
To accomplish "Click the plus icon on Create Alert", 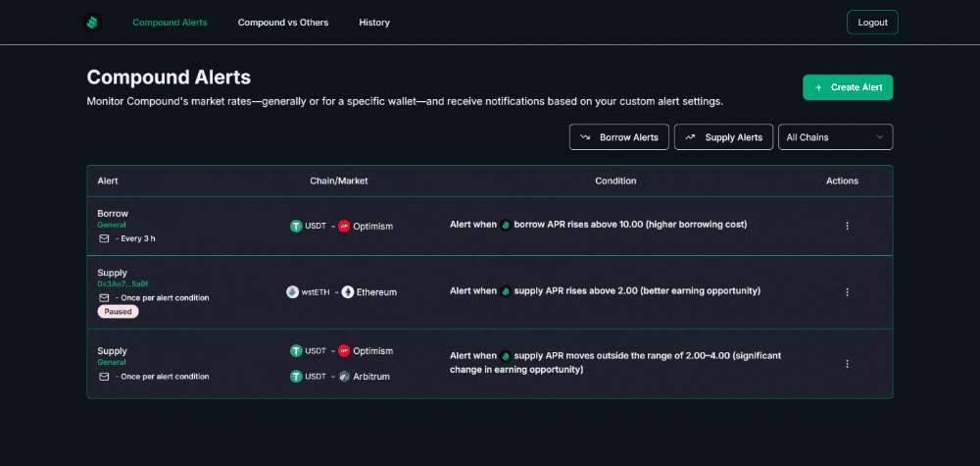I will click(818, 87).
